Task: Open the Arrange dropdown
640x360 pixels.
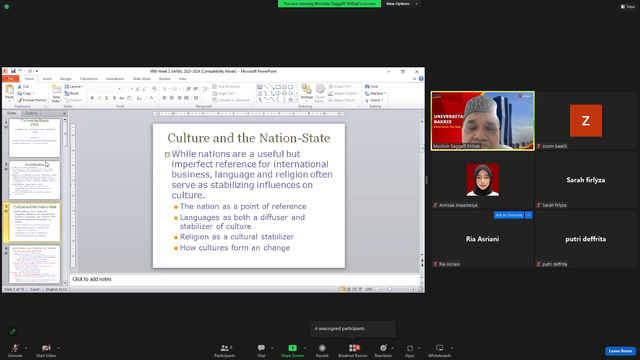Action: 307,93
